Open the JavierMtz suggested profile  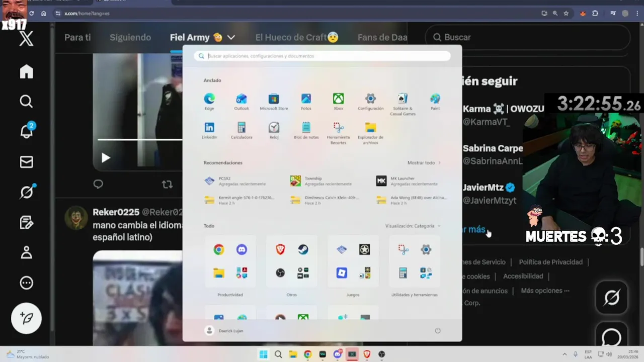(x=490, y=194)
